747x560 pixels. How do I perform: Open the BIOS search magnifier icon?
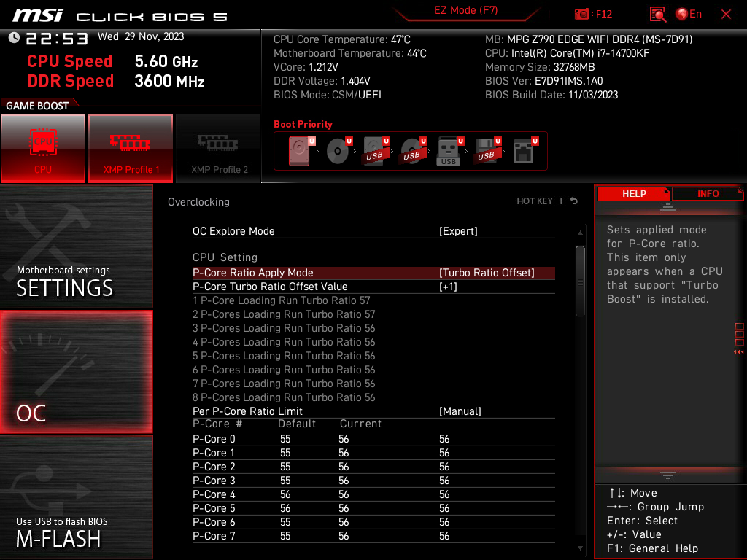click(658, 15)
